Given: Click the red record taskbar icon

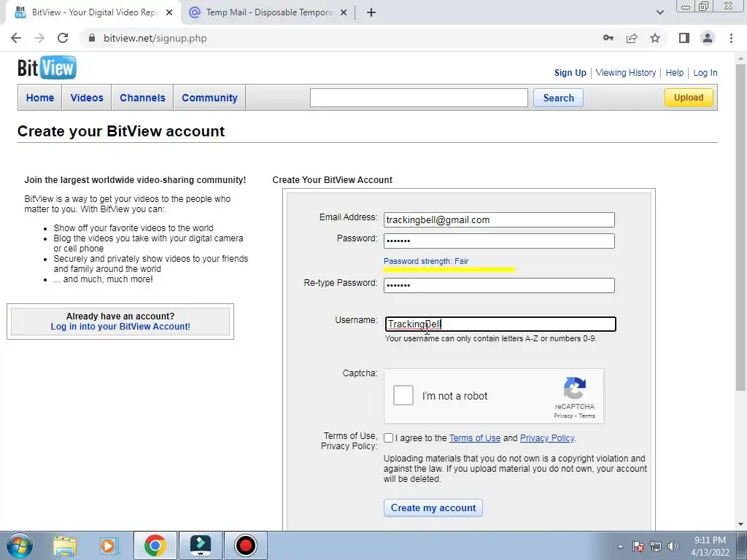Looking at the screenshot, I should point(245,545).
